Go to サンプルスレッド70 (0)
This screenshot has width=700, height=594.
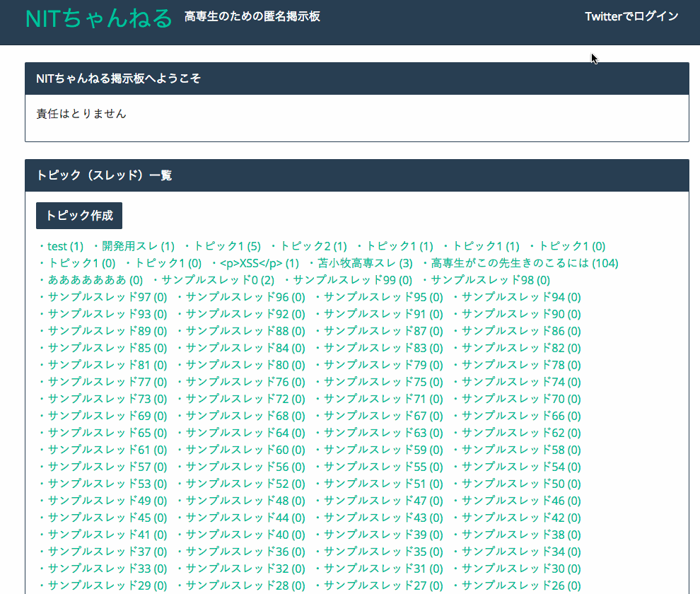(x=521, y=399)
